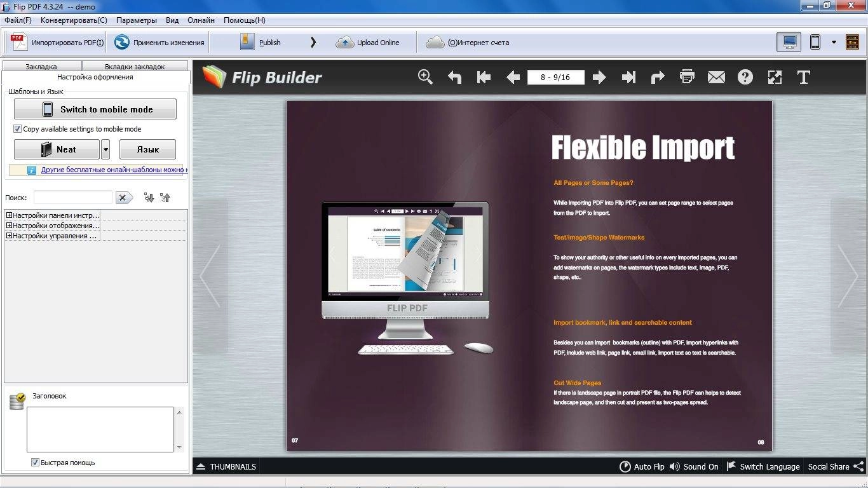
Task: Expand the THUMBNAILS panel
Action: (226, 466)
